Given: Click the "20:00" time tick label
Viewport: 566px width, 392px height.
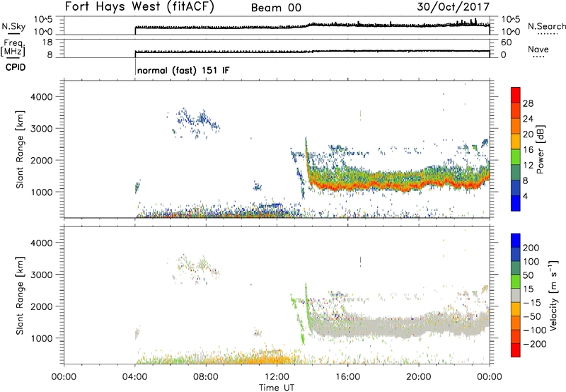Looking at the screenshot, I should (x=419, y=377).
